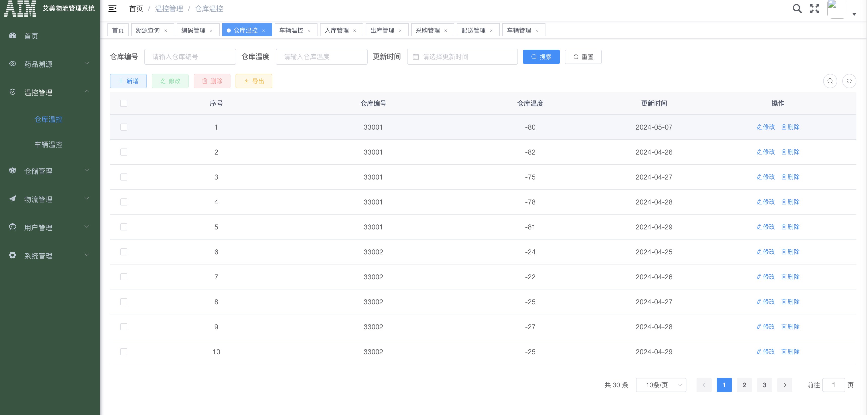Click 修改 link in row 7
The image size is (868, 415).
(x=766, y=277)
